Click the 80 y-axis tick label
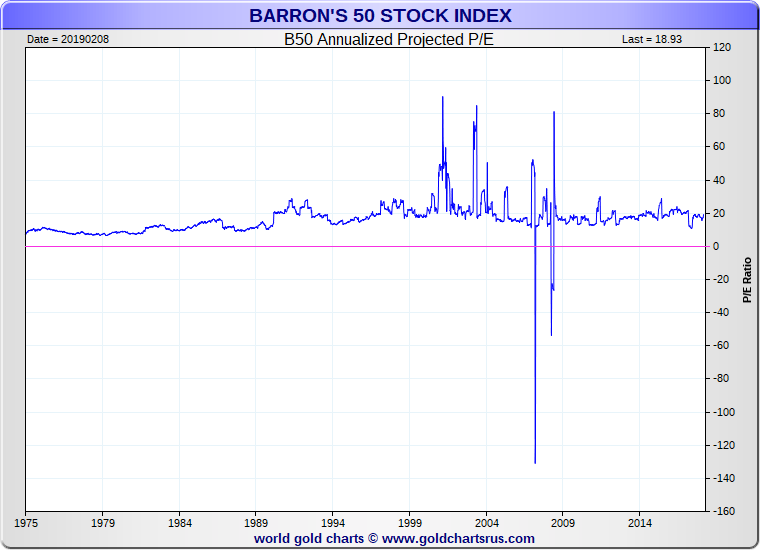The image size is (760, 550). tap(719, 113)
